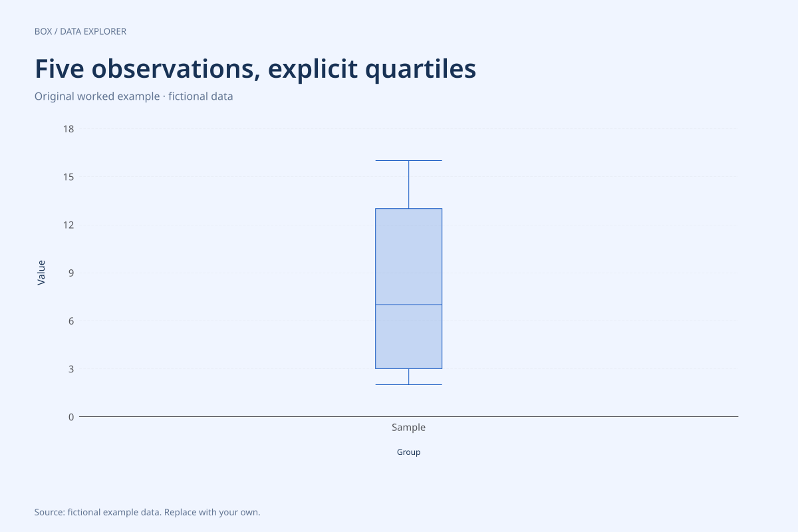Click the median line inside the box

(x=408, y=305)
